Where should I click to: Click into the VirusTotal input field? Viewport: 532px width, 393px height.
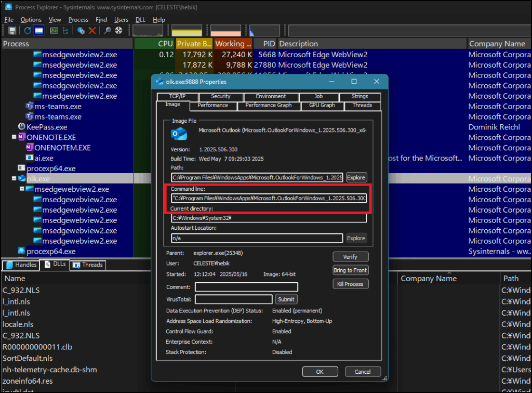pyautogui.click(x=233, y=299)
